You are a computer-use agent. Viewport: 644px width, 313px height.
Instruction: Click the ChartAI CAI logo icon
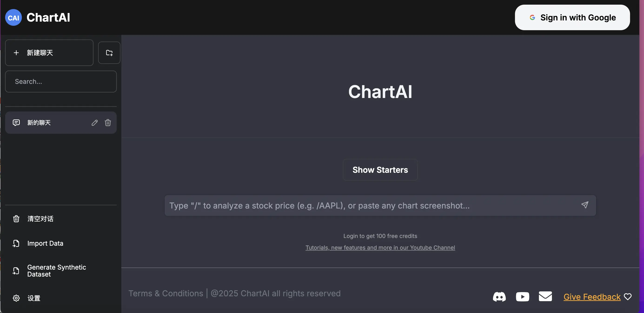13,17
